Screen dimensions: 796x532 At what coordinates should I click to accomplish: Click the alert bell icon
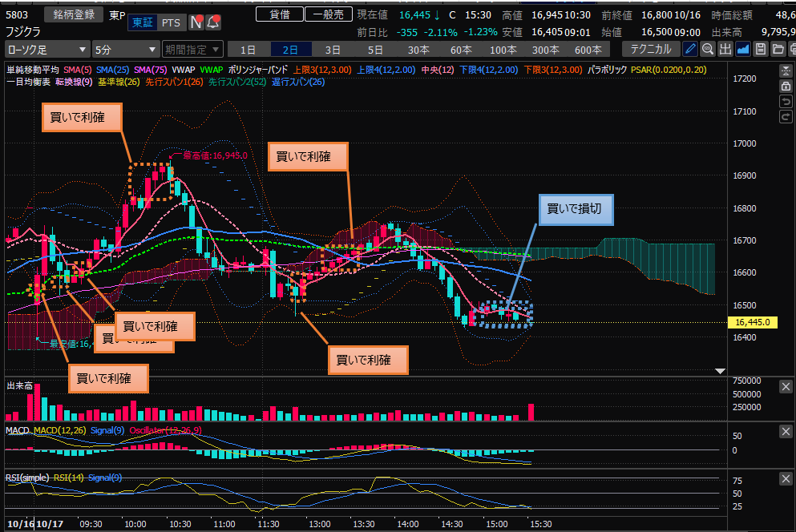coord(212,22)
